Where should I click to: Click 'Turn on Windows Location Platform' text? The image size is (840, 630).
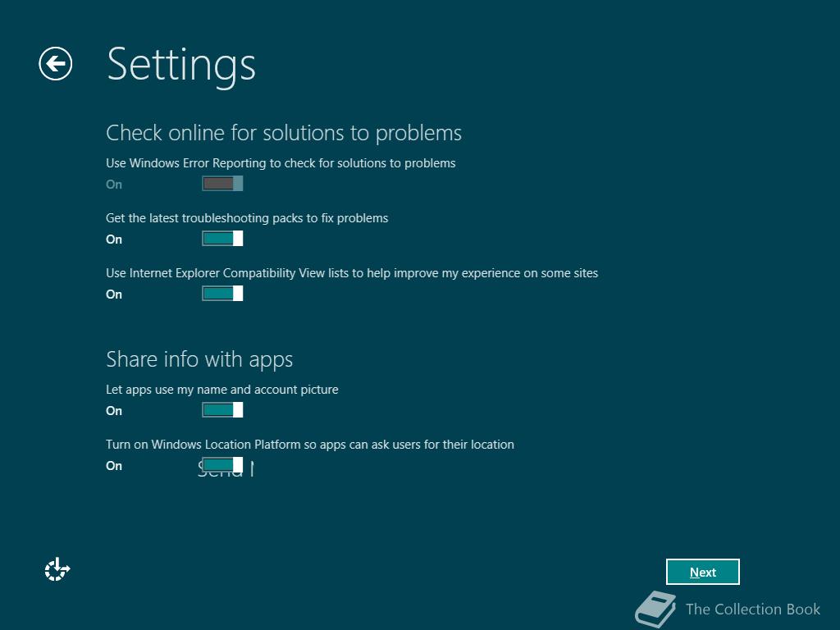coord(309,445)
